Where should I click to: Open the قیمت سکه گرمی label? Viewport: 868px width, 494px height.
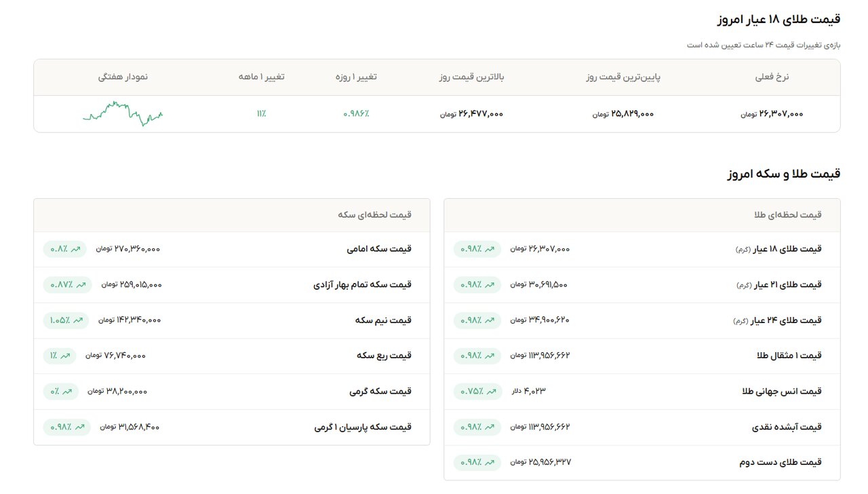(x=380, y=392)
